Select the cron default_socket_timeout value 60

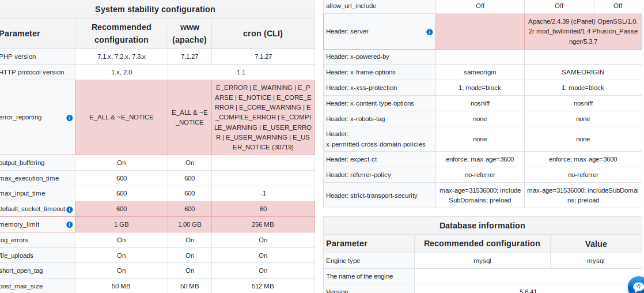[263, 209]
